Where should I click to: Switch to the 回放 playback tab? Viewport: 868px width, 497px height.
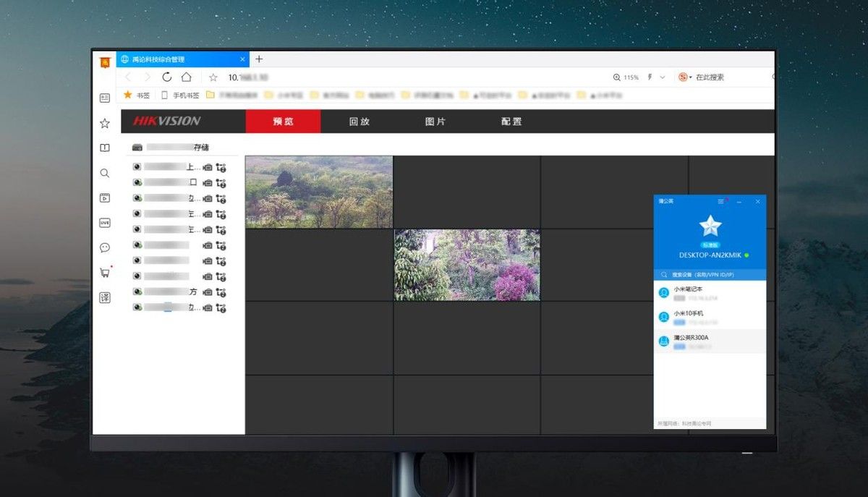tap(359, 122)
